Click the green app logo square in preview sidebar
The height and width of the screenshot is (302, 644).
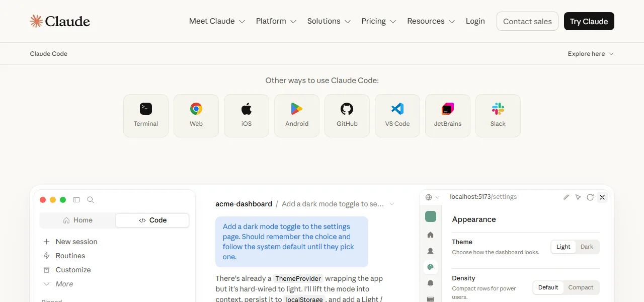coord(431,216)
